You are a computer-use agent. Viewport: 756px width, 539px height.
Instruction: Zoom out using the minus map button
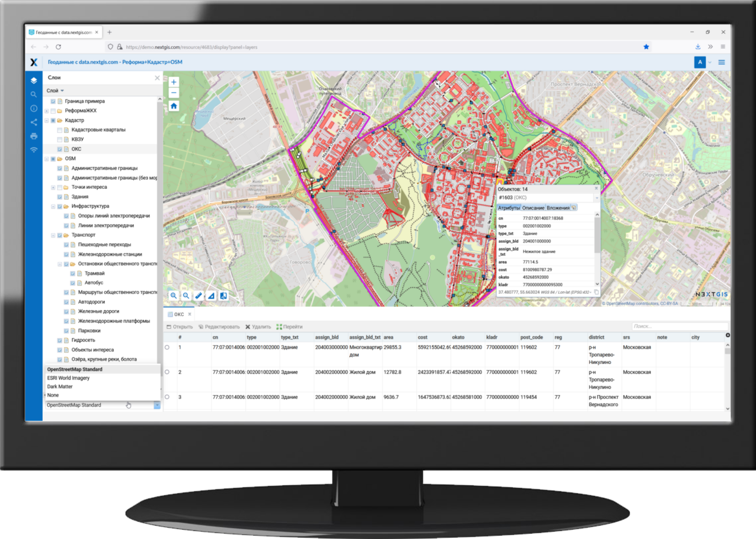point(173,93)
